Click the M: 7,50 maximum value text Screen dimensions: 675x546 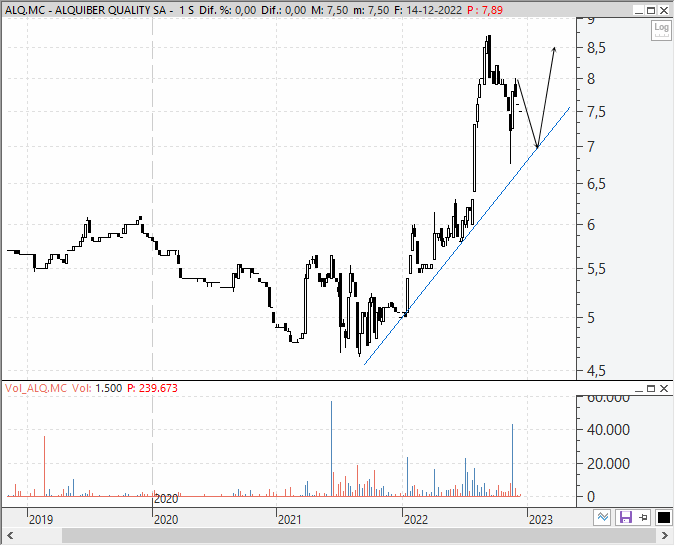(x=330, y=10)
